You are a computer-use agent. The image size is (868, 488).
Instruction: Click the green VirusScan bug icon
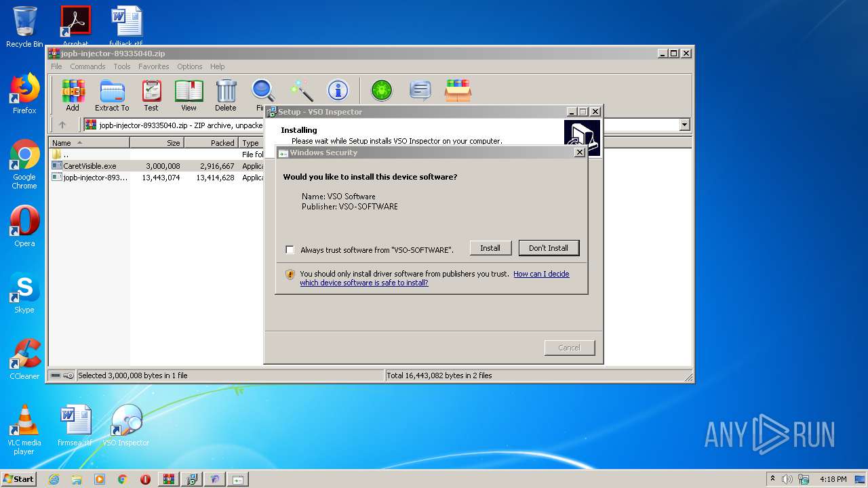pos(382,90)
